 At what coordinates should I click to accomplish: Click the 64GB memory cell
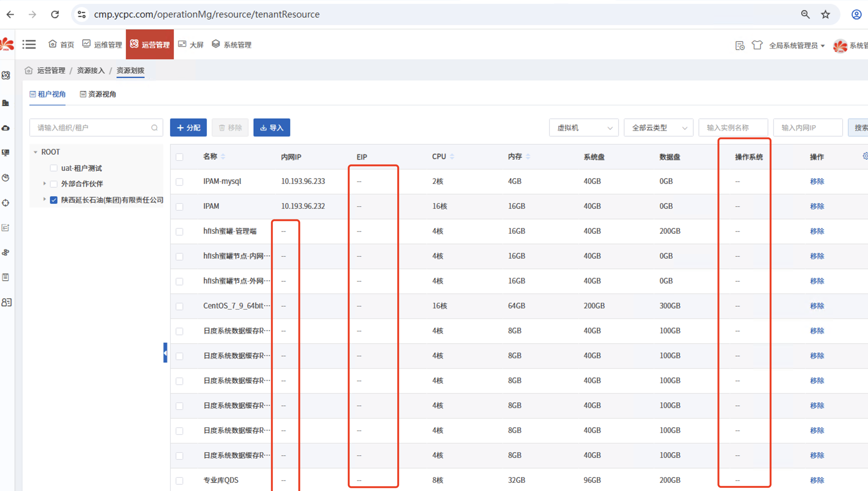pos(517,306)
